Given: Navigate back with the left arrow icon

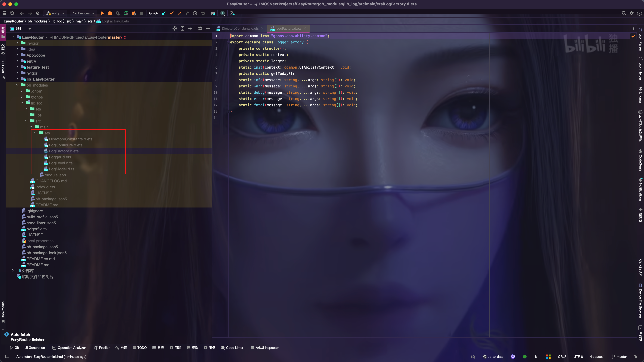Looking at the screenshot, I should (x=22, y=13).
